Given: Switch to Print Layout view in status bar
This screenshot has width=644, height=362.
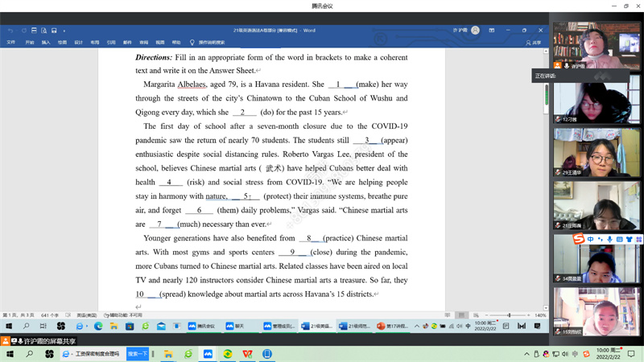Looking at the screenshot, I should click(x=461, y=315).
